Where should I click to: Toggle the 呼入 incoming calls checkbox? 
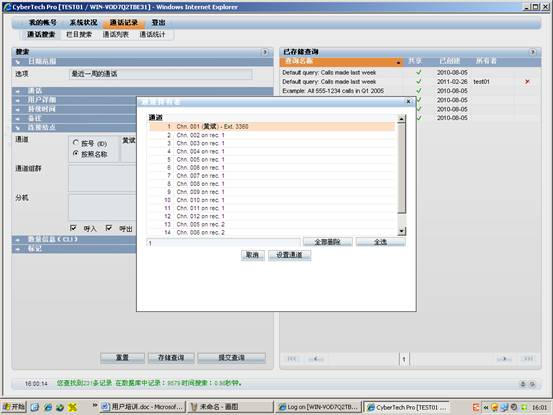(73, 228)
